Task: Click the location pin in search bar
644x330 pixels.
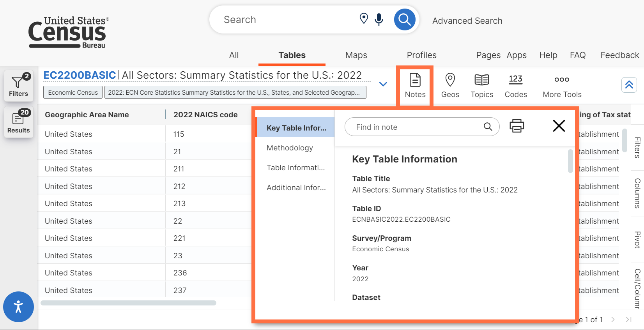Action: (364, 18)
